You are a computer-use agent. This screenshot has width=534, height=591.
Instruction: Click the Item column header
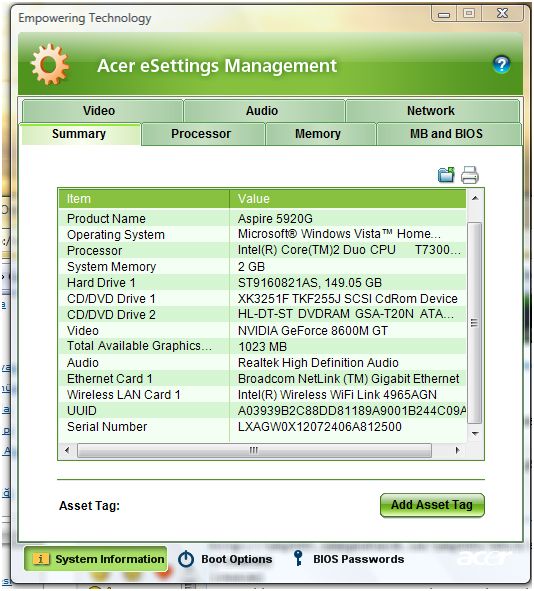pos(144,199)
